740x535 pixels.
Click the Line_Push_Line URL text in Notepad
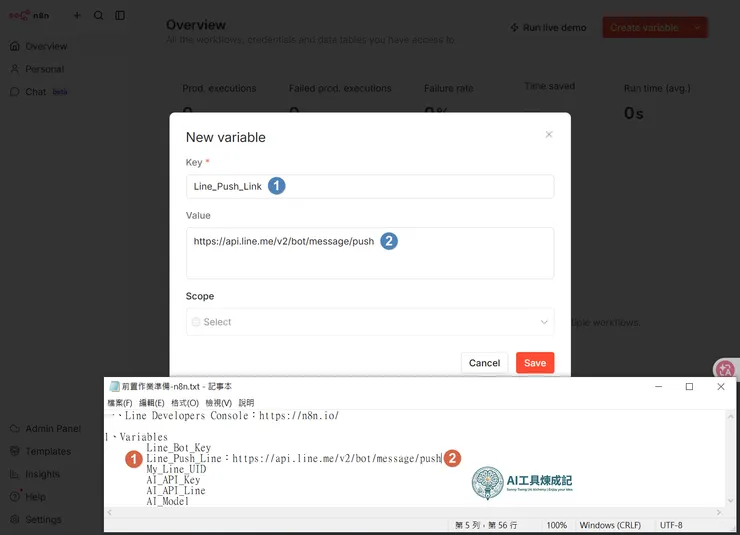pos(337,458)
